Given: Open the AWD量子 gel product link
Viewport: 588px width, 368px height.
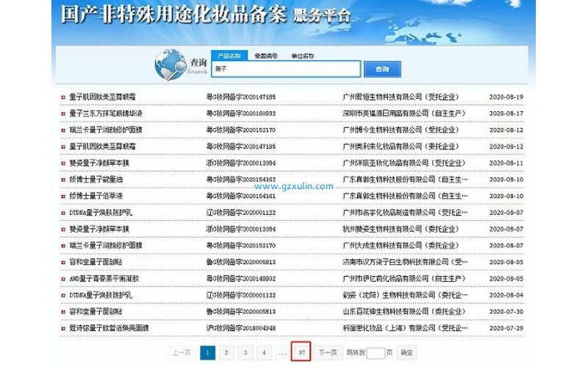Looking at the screenshot, I should pyautogui.click(x=104, y=279).
